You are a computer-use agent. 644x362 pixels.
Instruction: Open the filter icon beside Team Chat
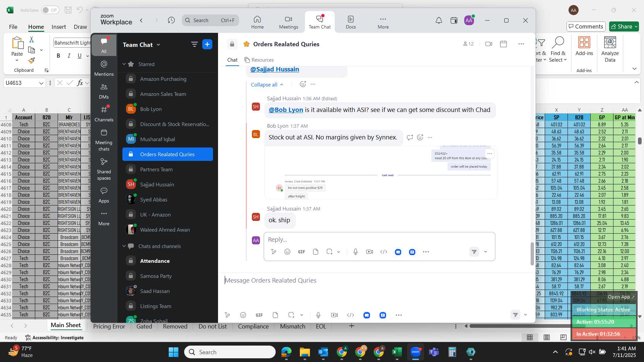pos(194,44)
